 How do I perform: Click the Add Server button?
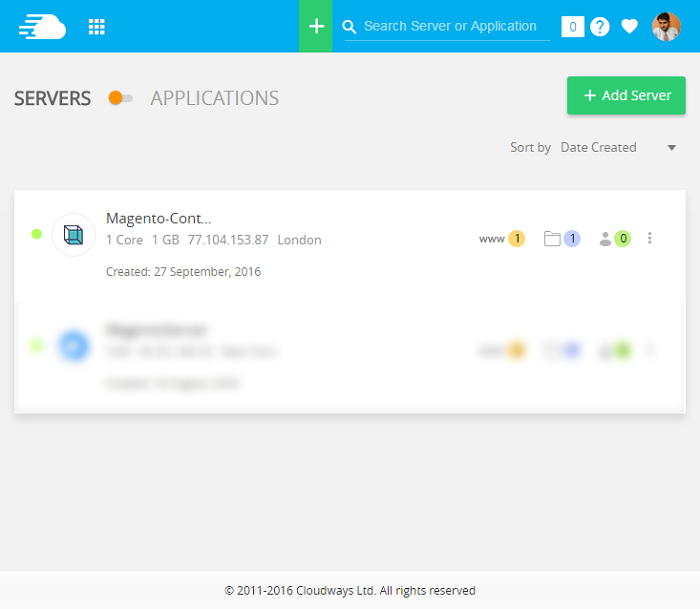(626, 96)
